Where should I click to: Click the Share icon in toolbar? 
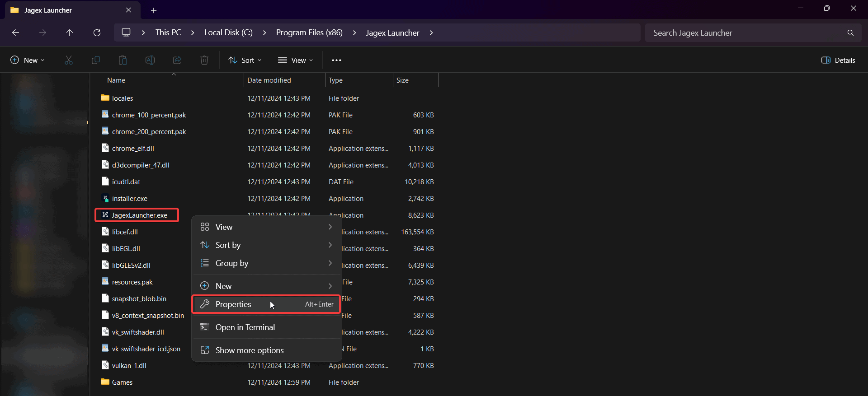pos(177,60)
